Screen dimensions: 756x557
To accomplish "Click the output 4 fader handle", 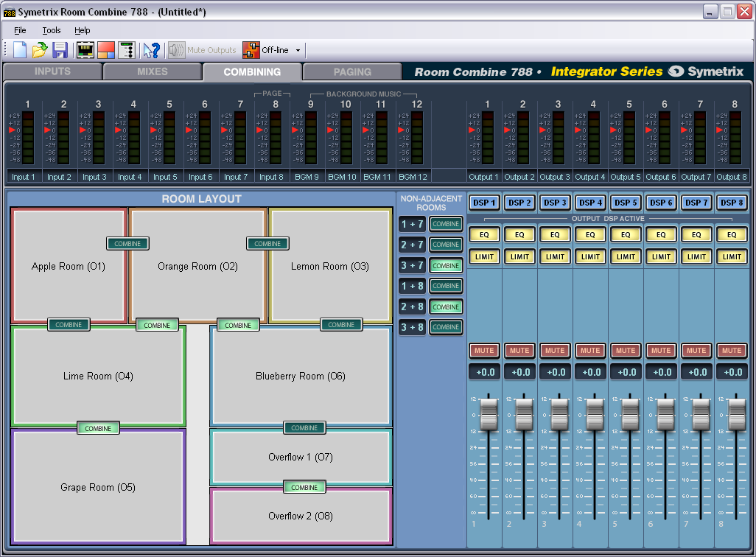I will pos(595,414).
